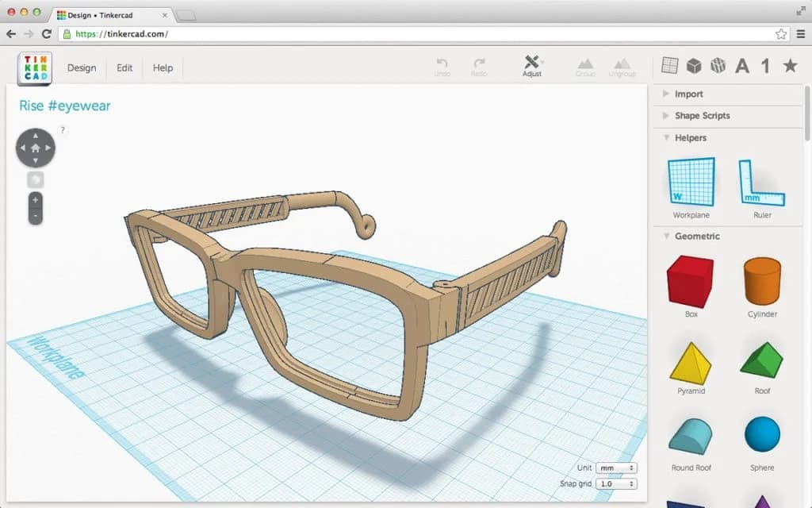Expand the Shape Scripts section
Image resolution: width=812 pixels, height=508 pixels.
(703, 116)
